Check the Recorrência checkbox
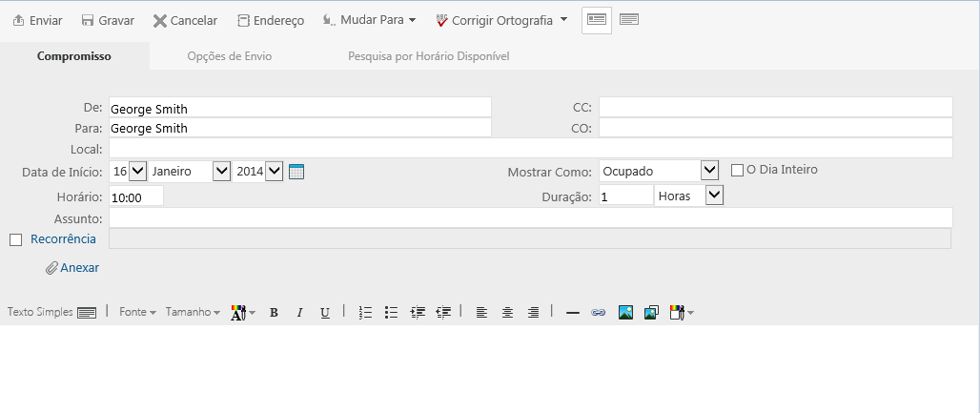 tap(15, 239)
